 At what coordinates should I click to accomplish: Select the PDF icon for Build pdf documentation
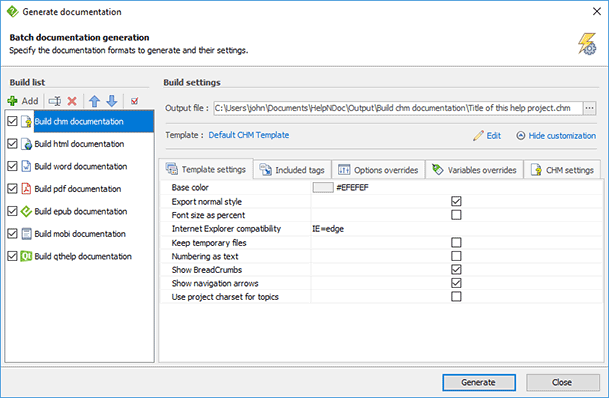coord(26,189)
